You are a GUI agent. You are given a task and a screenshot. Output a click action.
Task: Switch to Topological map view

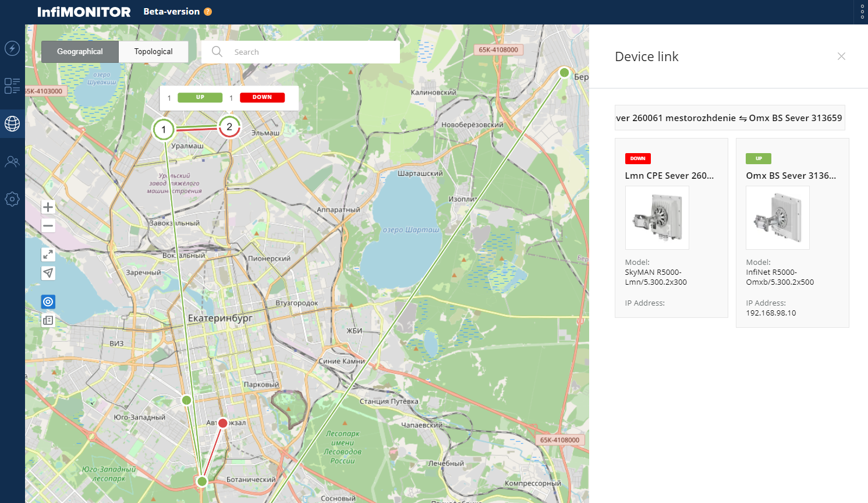point(153,52)
